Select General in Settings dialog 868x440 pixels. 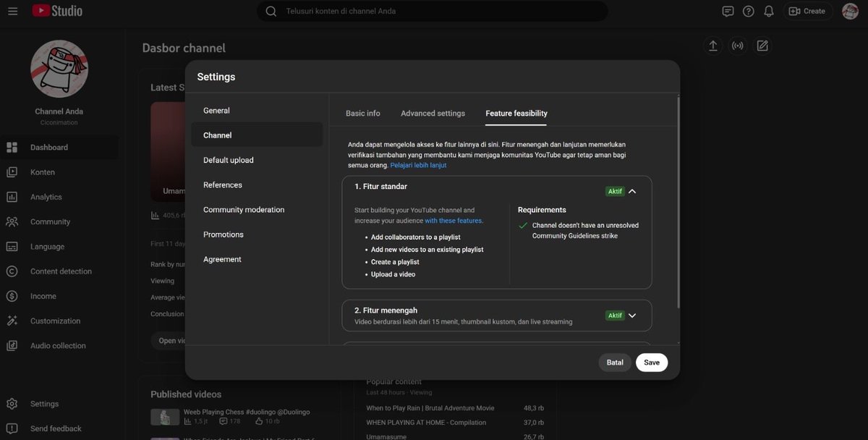click(257, 111)
